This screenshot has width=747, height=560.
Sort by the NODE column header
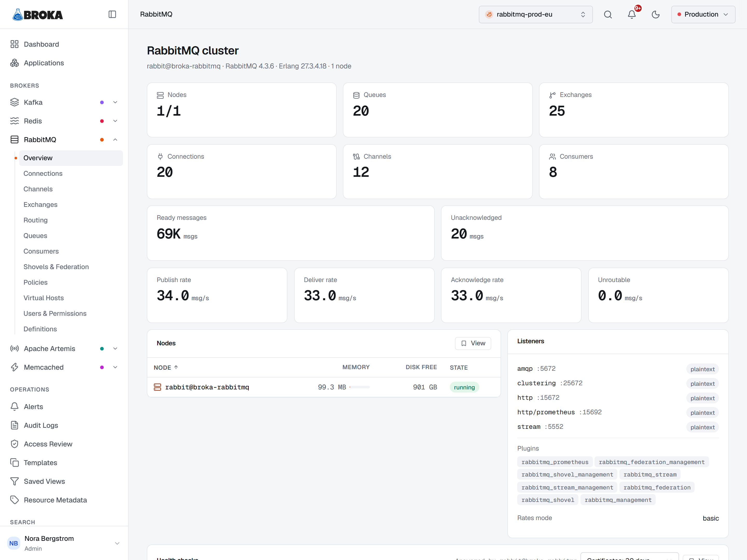[x=166, y=367]
